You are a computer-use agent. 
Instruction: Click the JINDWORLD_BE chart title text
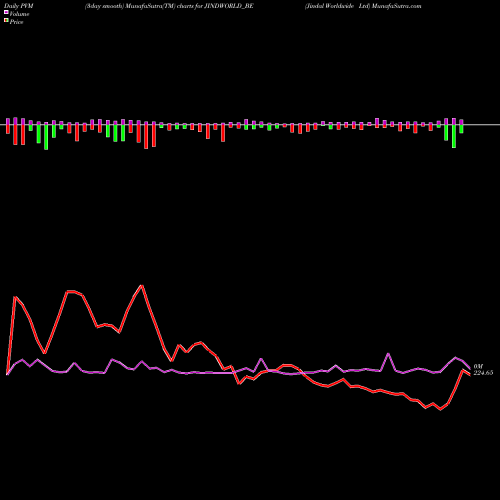169,6
